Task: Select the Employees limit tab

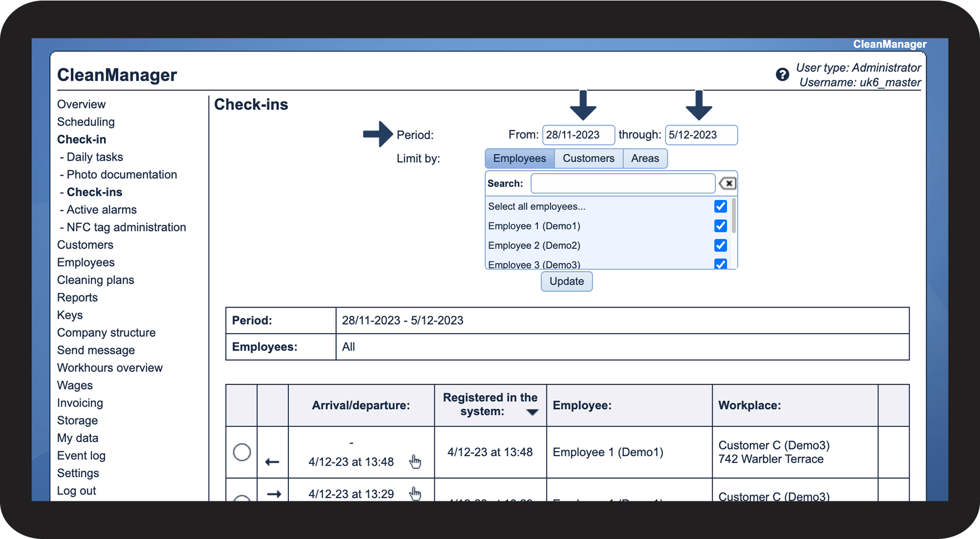Action: pos(520,158)
